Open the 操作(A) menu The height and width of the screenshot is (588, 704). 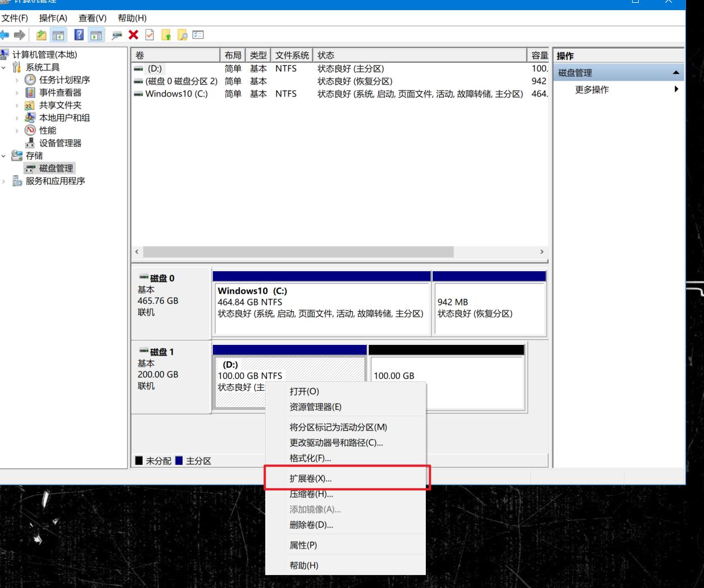coord(53,18)
